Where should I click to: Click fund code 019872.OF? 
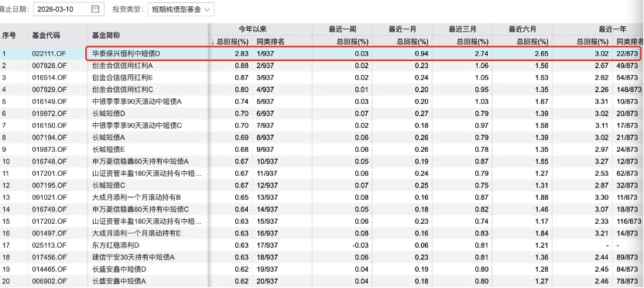coord(49,113)
